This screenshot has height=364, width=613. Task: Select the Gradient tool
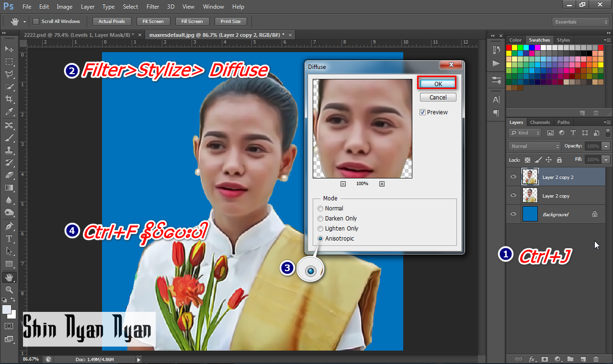point(9,188)
